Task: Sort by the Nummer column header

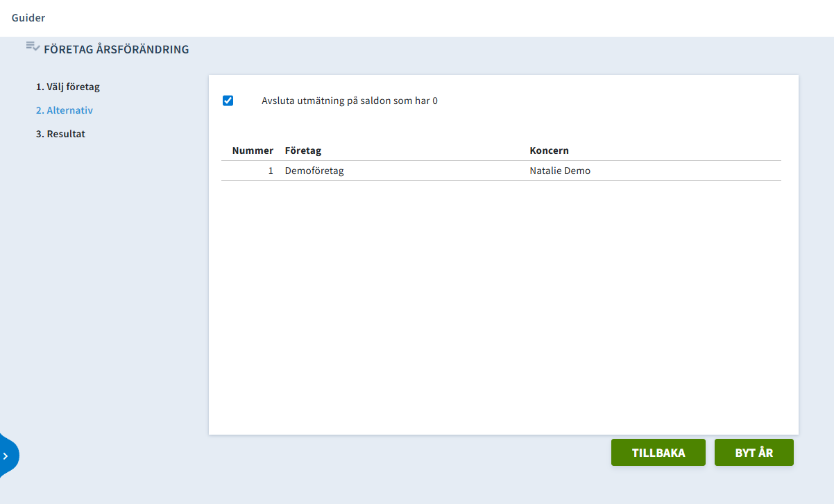Action: (253, 150)
